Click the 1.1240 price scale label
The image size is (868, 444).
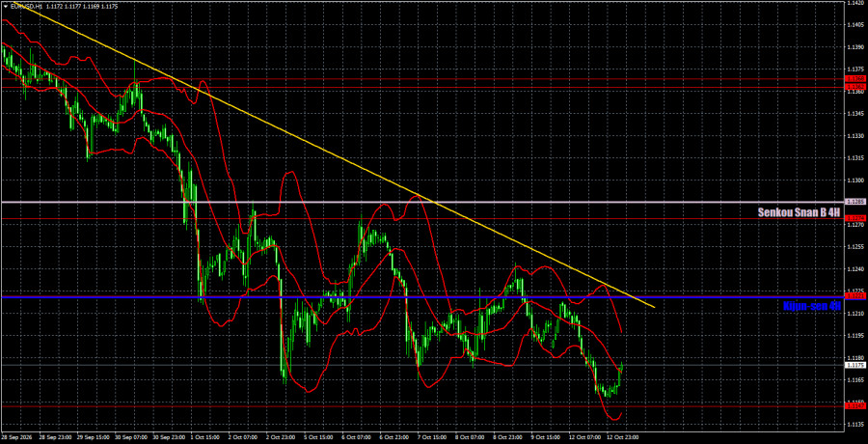click(x=854, y=269)
